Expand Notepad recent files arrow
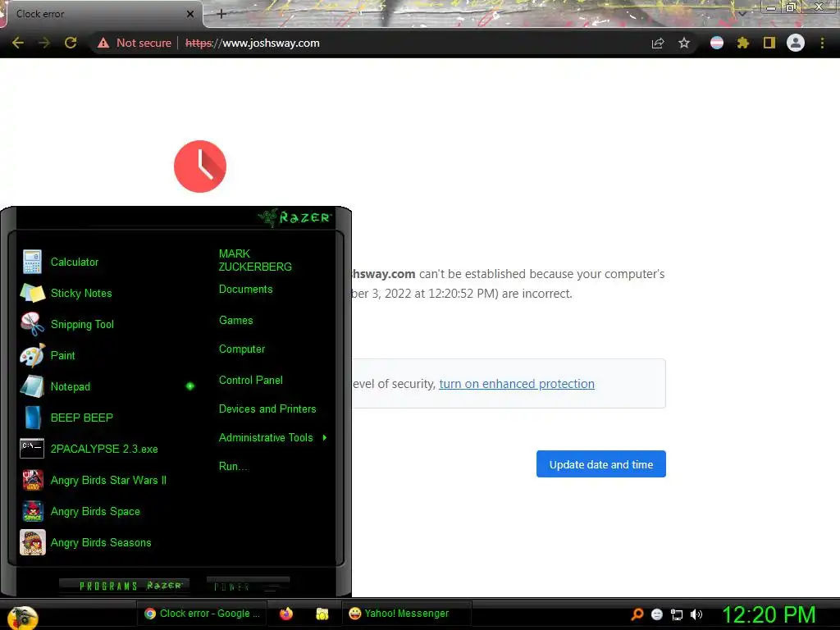The height and width of the screenshot is (630, 840). (x=190, y=386)
